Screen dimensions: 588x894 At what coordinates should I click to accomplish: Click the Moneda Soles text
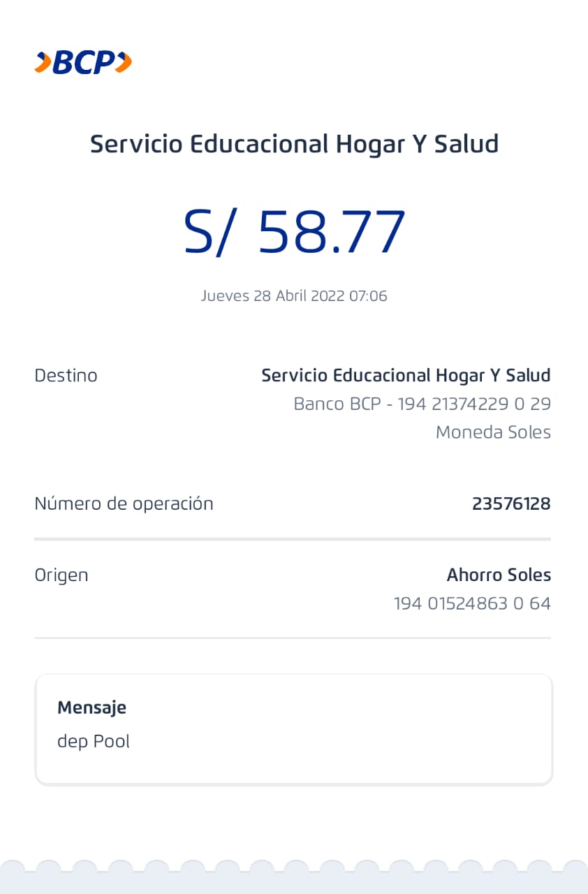click(x=493, y=432)
